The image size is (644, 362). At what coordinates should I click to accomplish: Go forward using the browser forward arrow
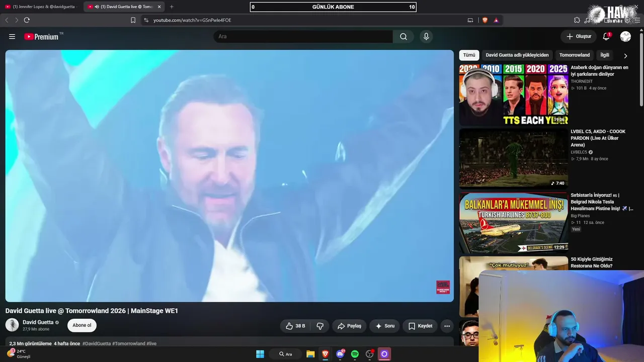click(x=17, y=20)
